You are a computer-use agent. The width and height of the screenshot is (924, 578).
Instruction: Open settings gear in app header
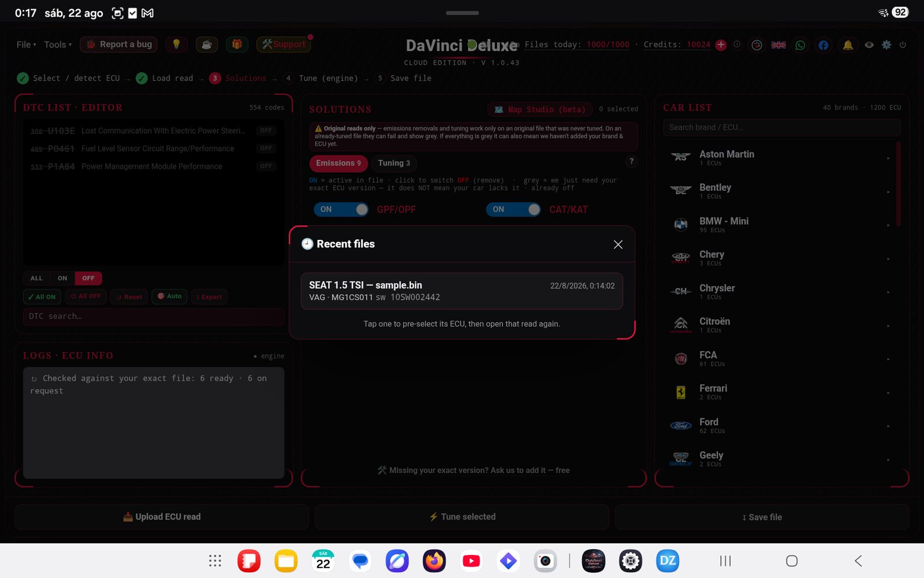(886, 45)
